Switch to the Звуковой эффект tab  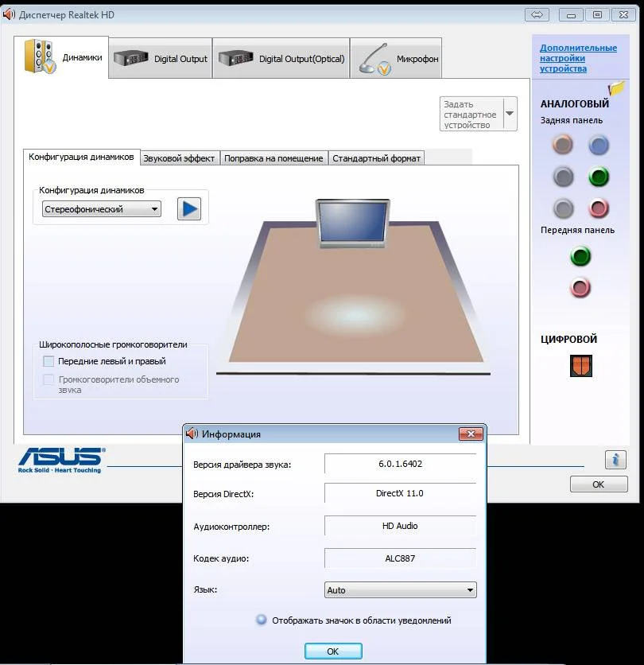point(179,158)
